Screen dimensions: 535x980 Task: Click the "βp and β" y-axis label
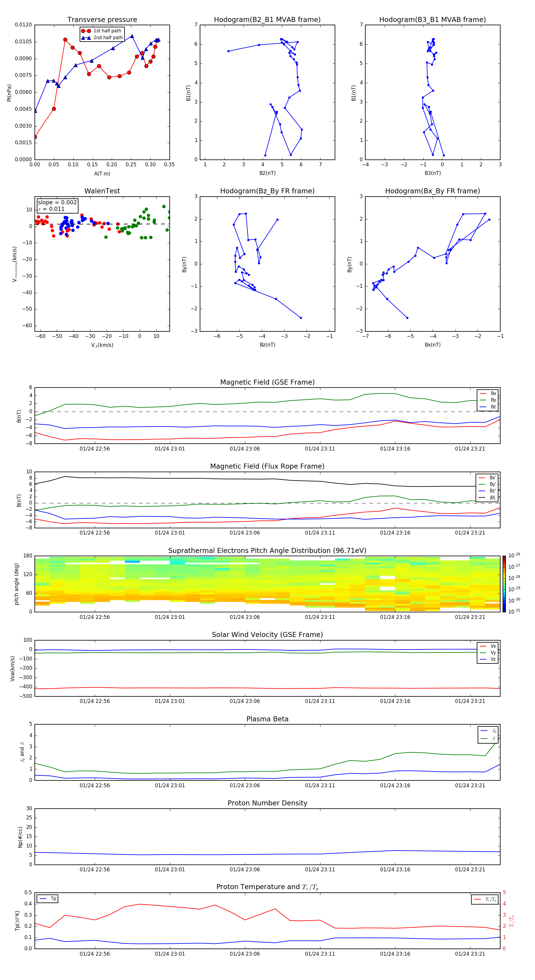22,752
